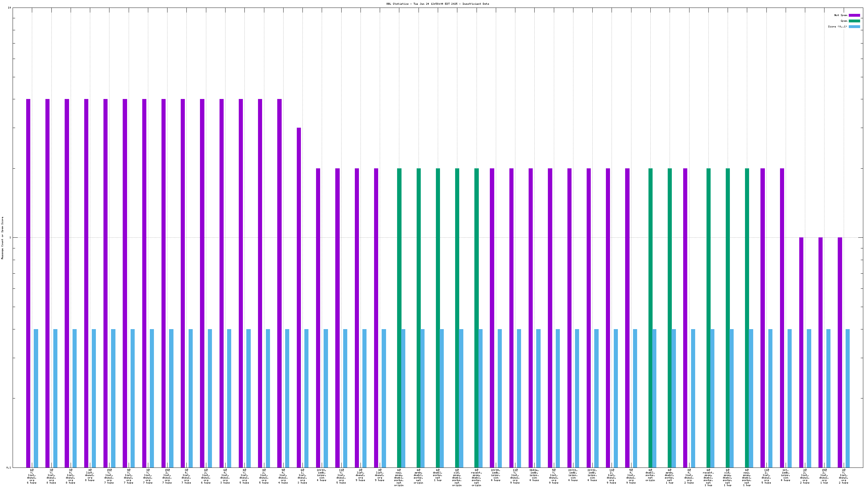This screenshot has width=868, height=488.
Task: Click the green Spam legend swatch
Action: point(854,21)
